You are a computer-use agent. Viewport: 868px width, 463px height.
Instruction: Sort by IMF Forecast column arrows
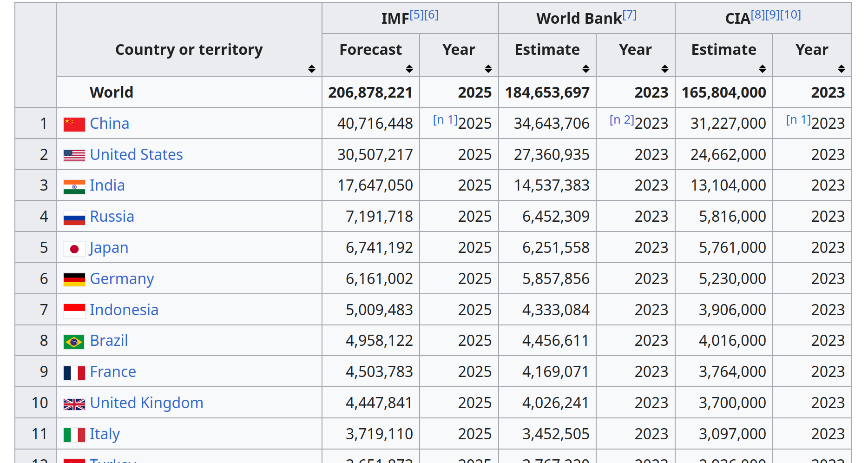click(x=409, y=69)
